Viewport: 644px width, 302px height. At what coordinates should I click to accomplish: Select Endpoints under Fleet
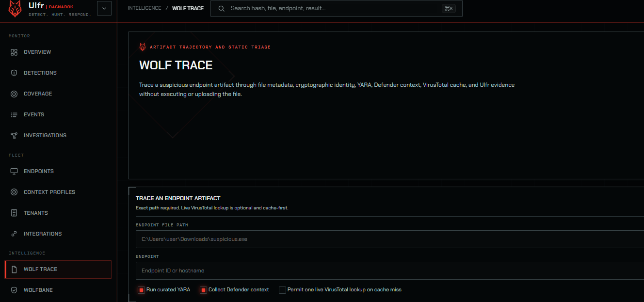point(58,171)
